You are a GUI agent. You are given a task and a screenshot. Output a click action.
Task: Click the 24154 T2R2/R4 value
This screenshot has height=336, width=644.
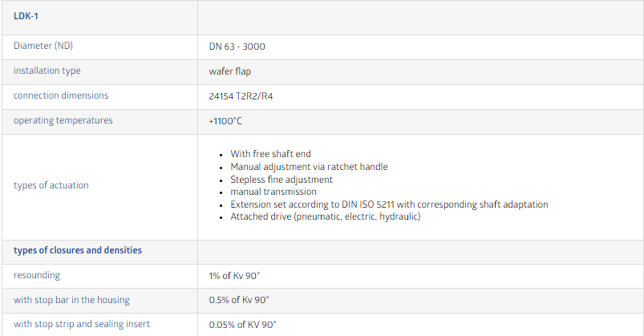click(x=241, y=96)
